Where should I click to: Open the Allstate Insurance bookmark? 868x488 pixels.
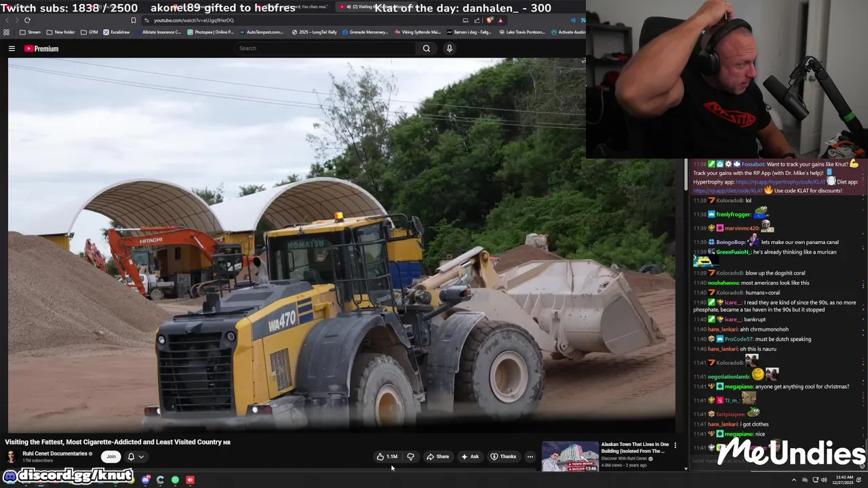(x=158, y=32)
